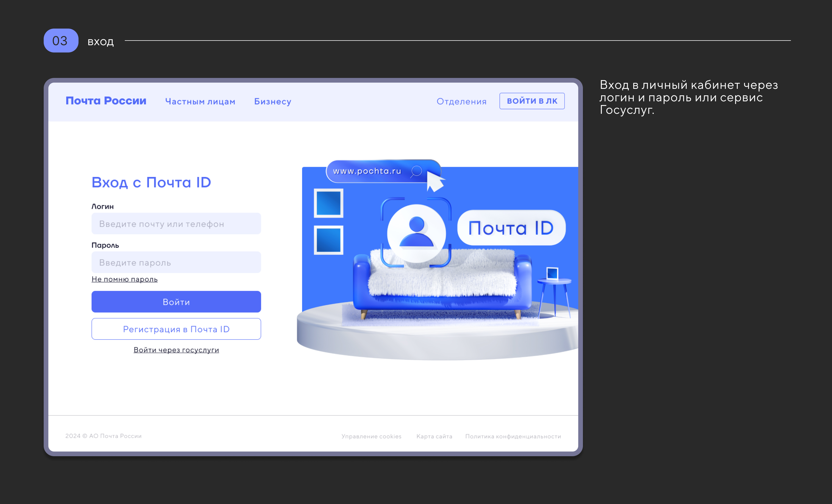
Task: Open Частным лицам menu item
Action: tap(200, 101)
